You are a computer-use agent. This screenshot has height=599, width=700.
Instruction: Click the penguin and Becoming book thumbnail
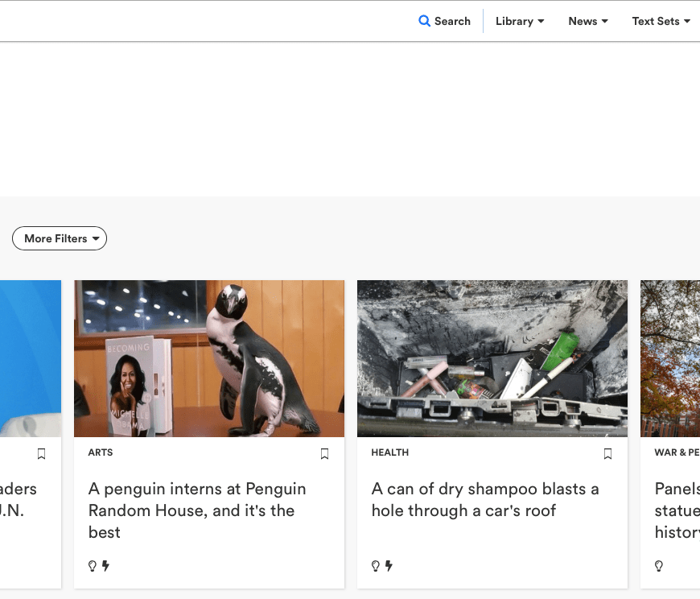(x=209, y=358)
